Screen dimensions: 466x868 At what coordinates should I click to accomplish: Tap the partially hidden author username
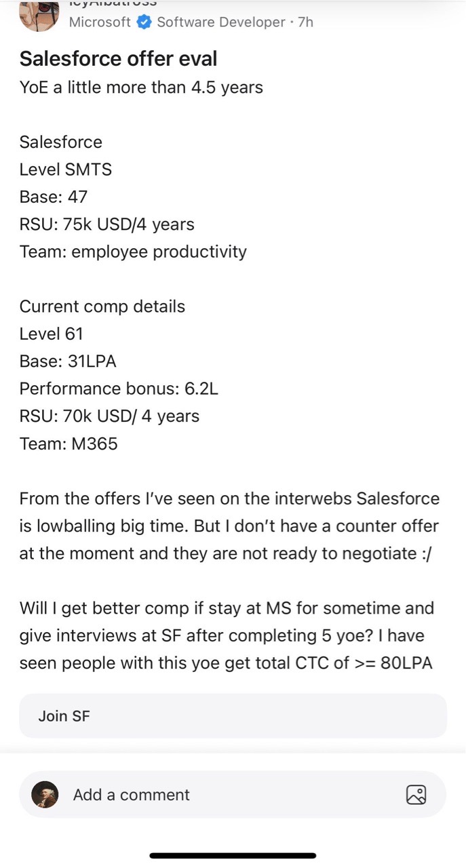pos(113,3)
